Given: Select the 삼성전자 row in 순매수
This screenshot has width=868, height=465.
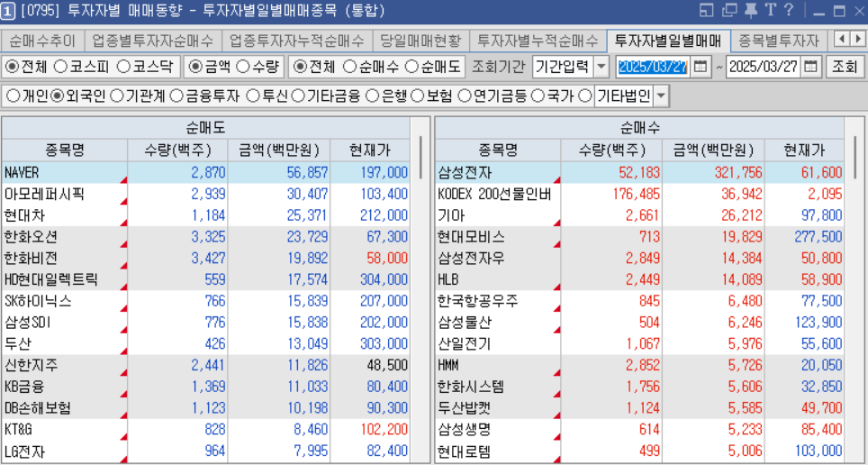Looking at the screenshot, I should [x=639, y=172].
